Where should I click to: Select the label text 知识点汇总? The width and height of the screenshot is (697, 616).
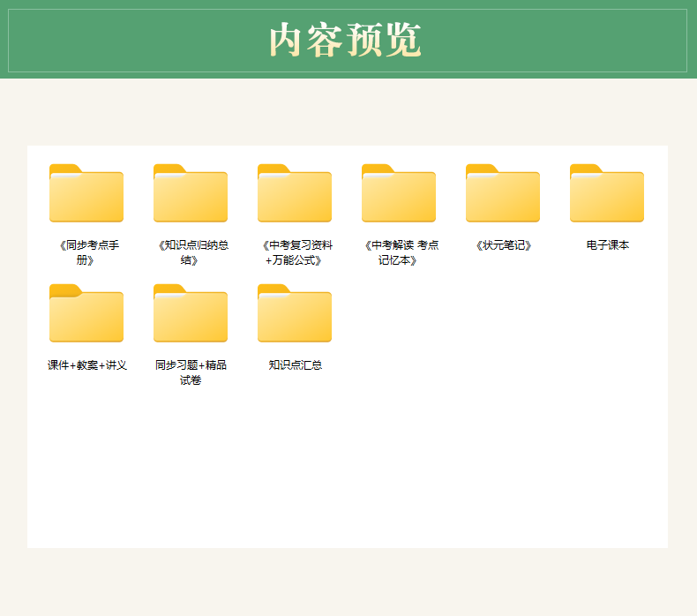click(x=296, y=365)
